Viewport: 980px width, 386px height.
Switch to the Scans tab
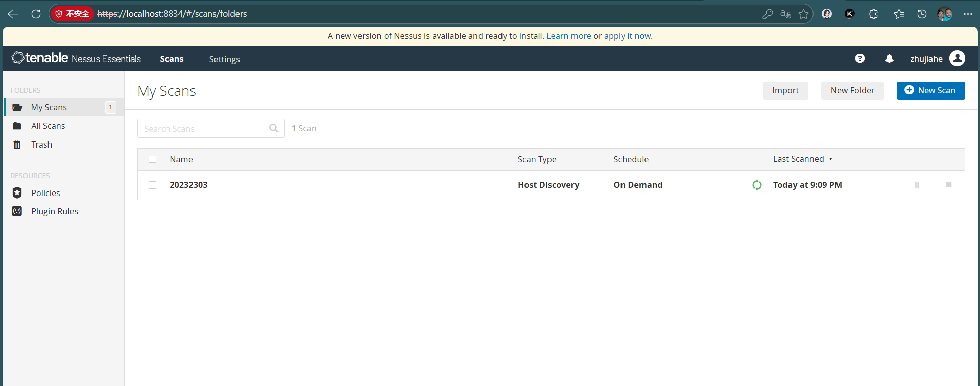[172, 59]
